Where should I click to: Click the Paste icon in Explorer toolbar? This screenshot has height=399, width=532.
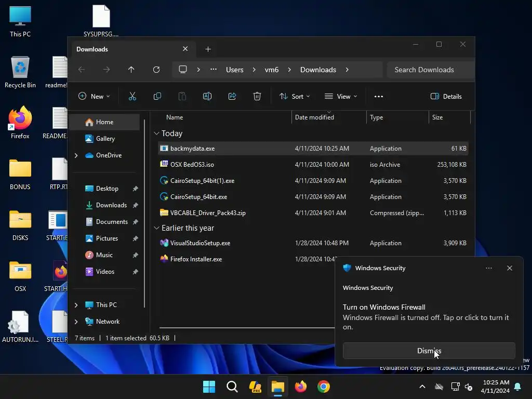coord(182,96)
